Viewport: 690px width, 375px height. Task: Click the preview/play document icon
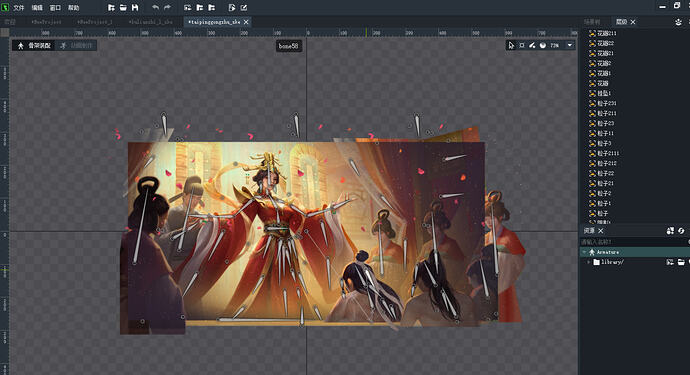(232, 7)
